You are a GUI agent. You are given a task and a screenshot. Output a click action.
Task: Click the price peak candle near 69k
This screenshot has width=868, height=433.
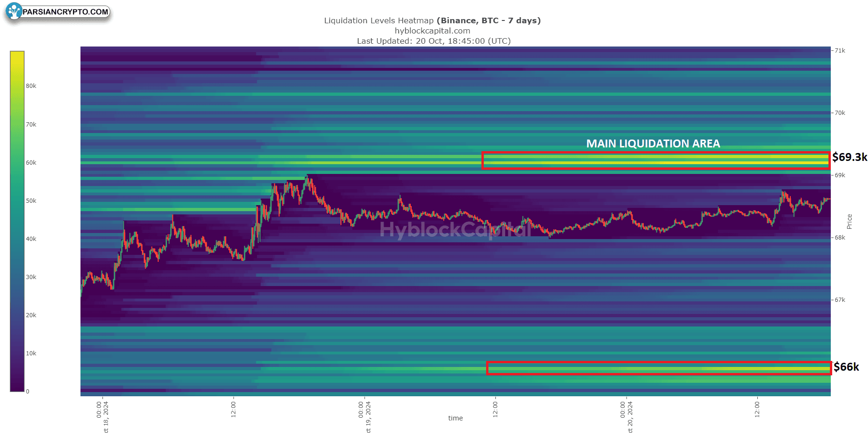[307, 181]
